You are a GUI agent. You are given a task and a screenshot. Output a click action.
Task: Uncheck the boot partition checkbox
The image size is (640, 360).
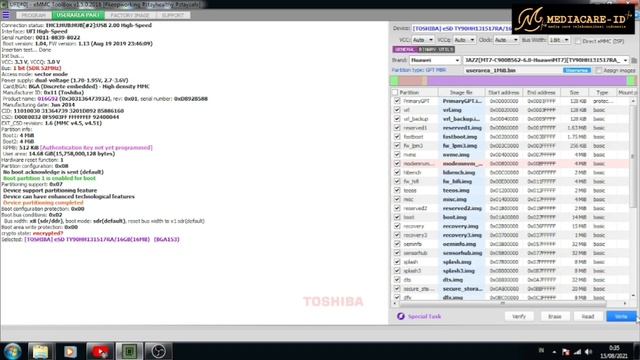click(397, 217)
